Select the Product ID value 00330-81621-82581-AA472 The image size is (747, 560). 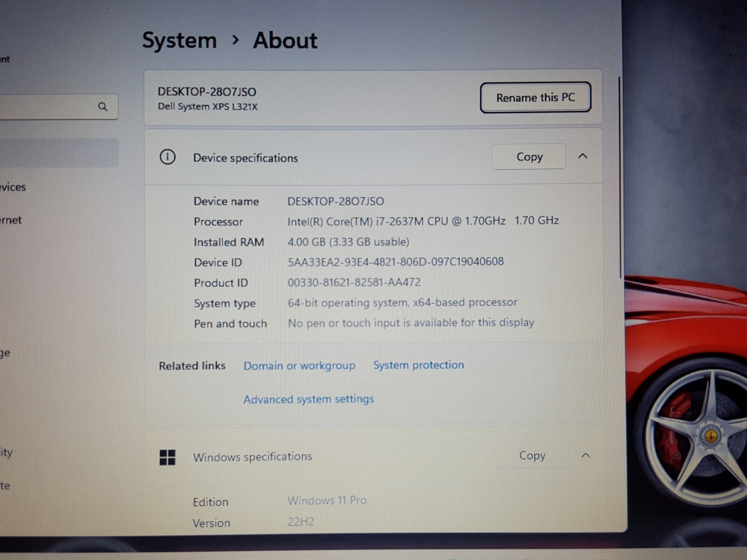354,282
